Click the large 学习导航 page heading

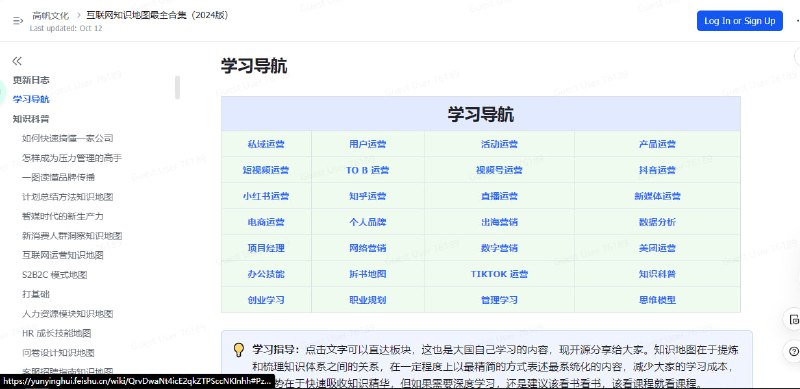tap(254, 66)
